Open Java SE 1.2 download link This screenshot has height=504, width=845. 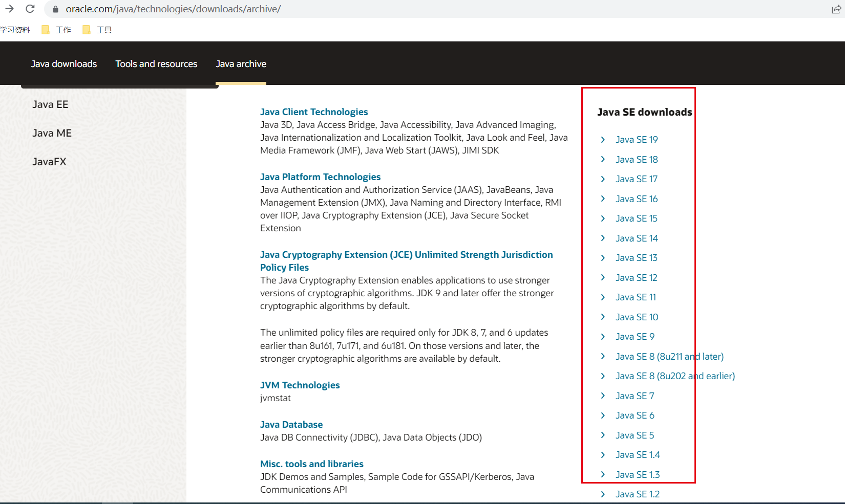coord(638,494)
